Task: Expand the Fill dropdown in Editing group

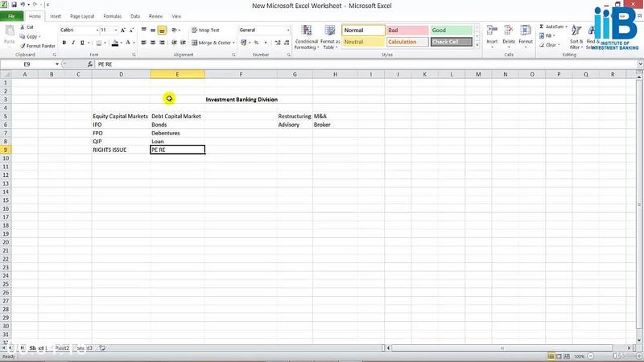Action: tap(554, 35)
